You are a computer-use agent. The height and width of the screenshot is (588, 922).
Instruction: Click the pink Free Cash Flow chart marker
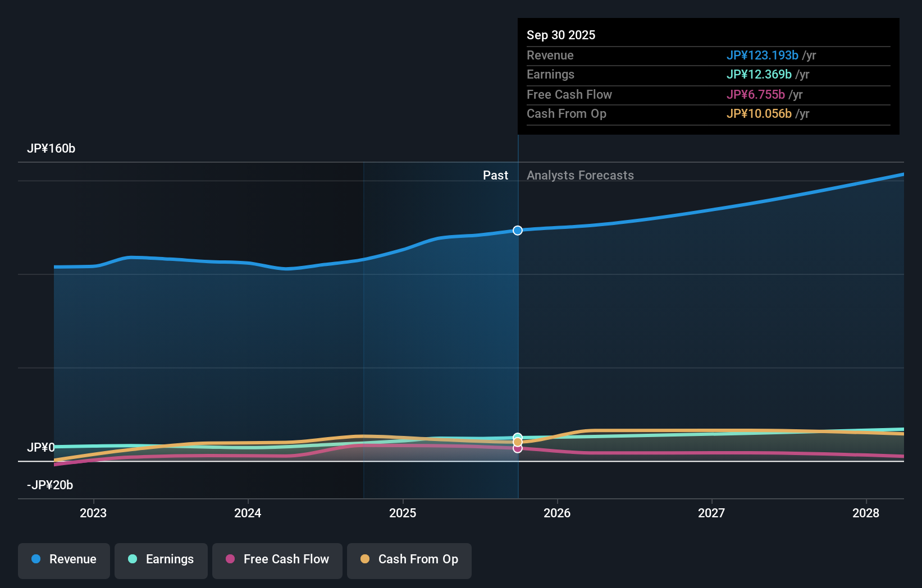517,449
